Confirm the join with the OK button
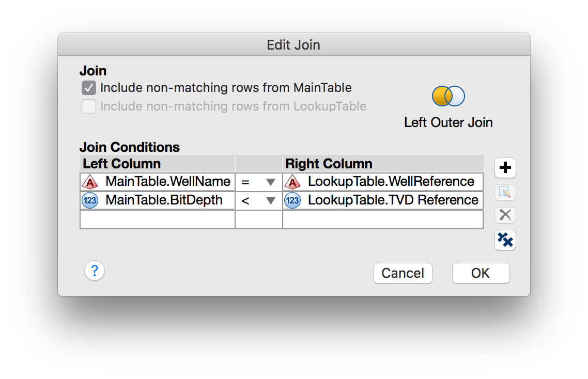Image resolution: width=588 pixels, height=379 pixels. (x=481, y=273)
